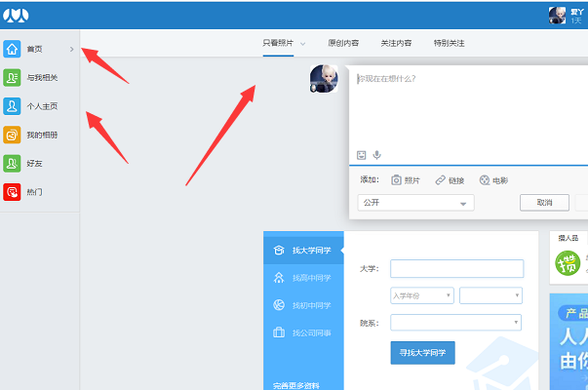This screenshot has width=588, height=390.
Task: Expand the 只看照片 filter dropdown arrow
Action: [x=302, y=44]
